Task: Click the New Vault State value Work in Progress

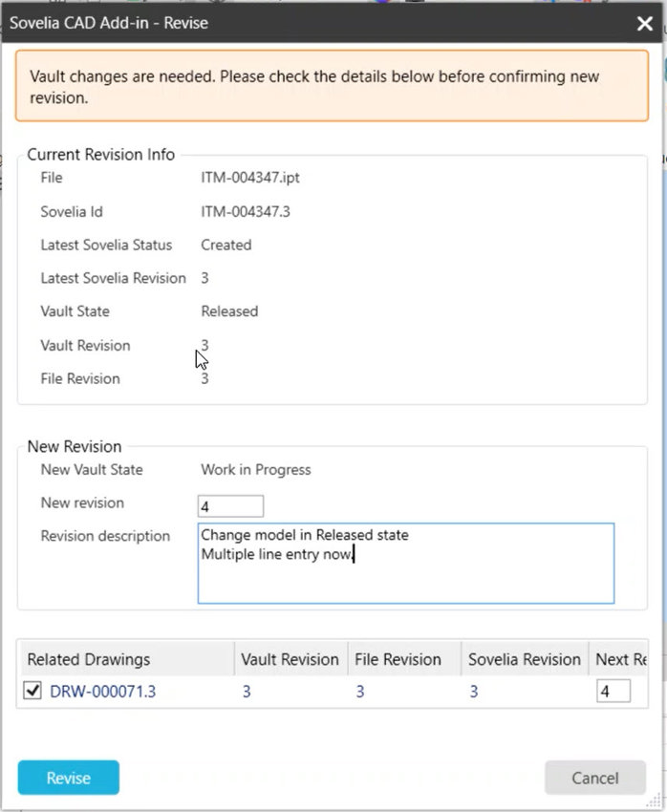Action: pos(256,470)
